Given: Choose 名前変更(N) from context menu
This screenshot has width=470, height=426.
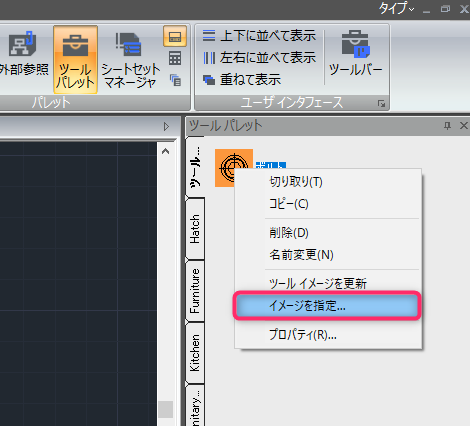Looking at the screenshot, I should [x=328, y=255].
